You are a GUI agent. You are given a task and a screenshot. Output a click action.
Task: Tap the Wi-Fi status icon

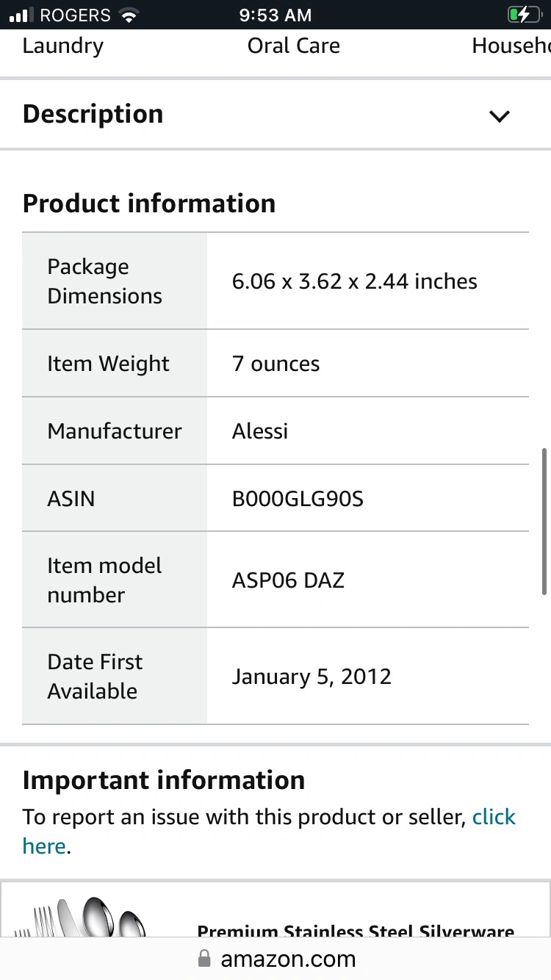tap(129, 15)
